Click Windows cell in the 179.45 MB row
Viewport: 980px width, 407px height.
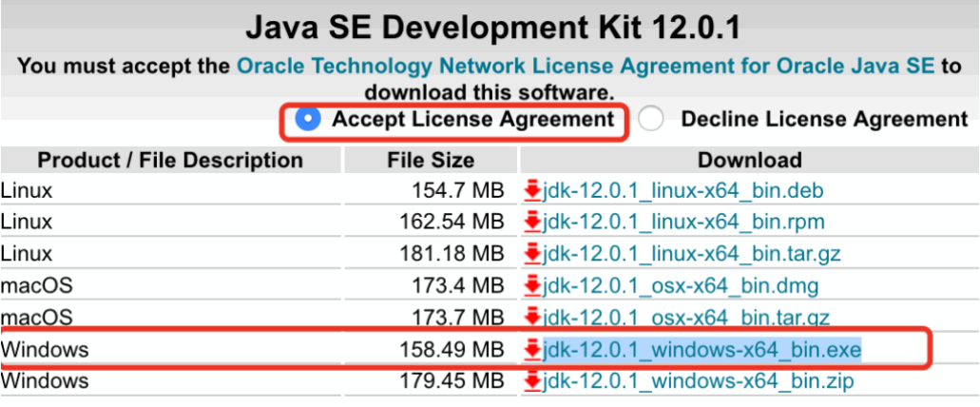170,380
